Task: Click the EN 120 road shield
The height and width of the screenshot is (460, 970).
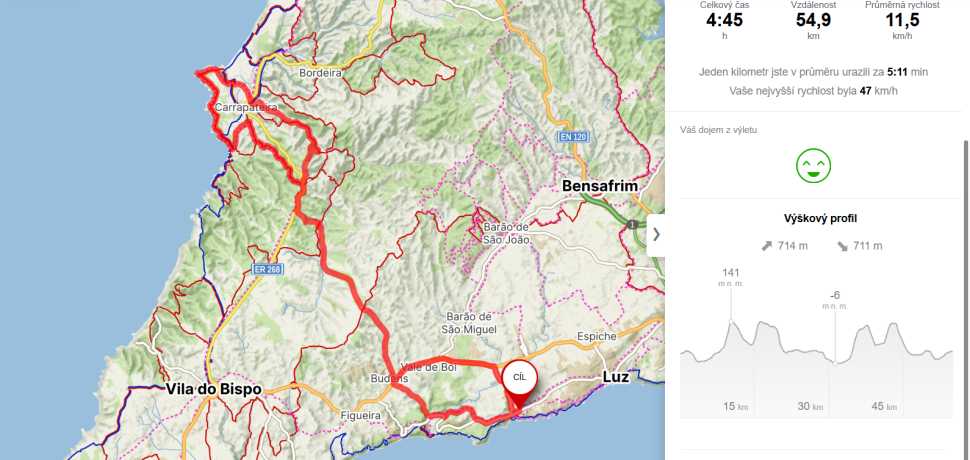Action: [x=572, y=137]
